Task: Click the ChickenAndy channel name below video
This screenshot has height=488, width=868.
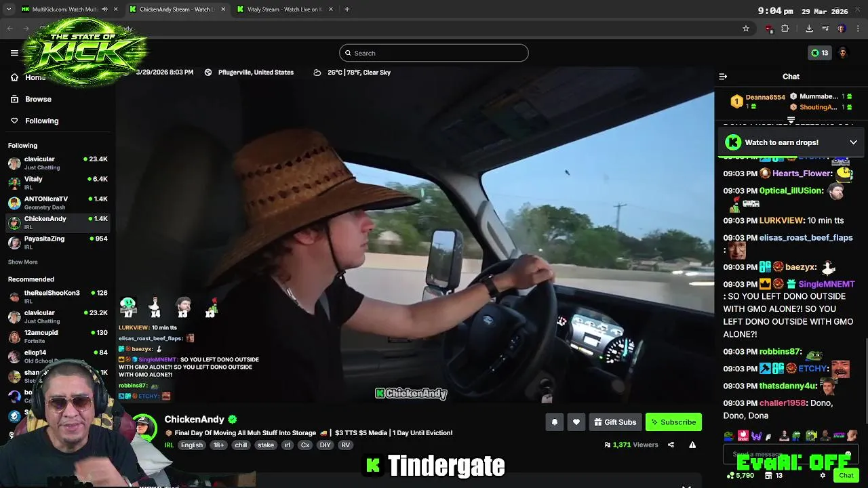Action: click(195, 420)
